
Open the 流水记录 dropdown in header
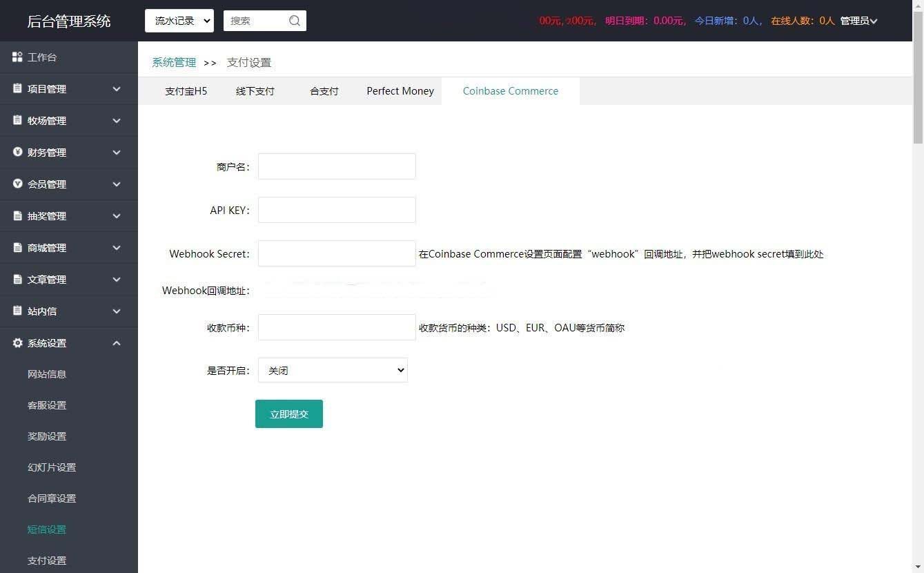tap(179, 21)
